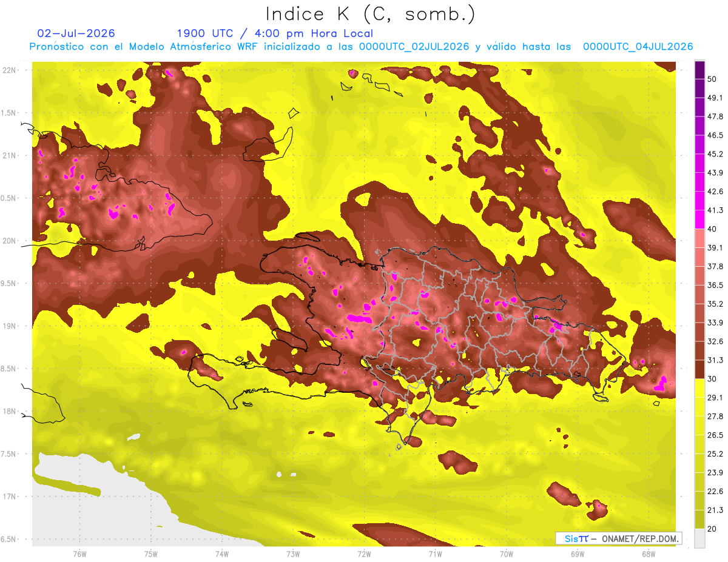Click the "Indice K (C, somb.)" title

point(371,14)
